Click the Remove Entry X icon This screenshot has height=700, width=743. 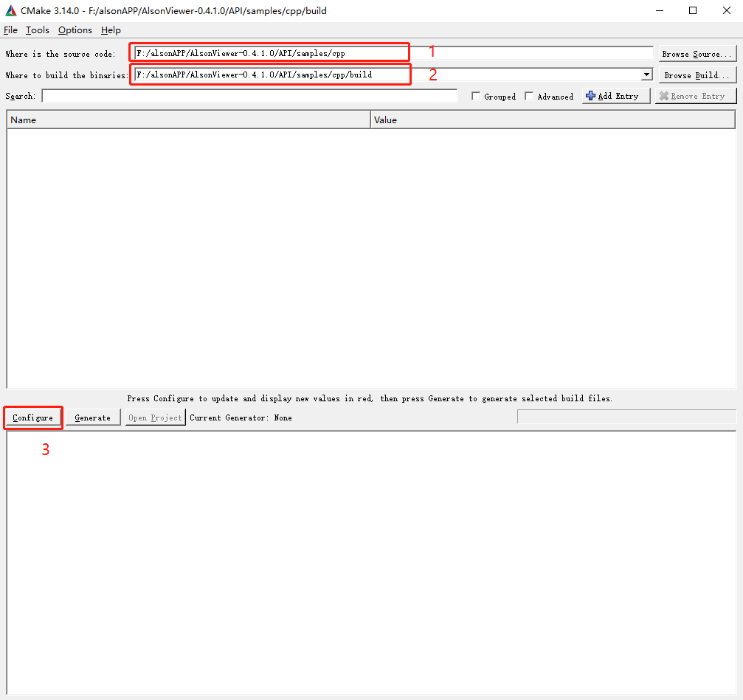(664, 96)
